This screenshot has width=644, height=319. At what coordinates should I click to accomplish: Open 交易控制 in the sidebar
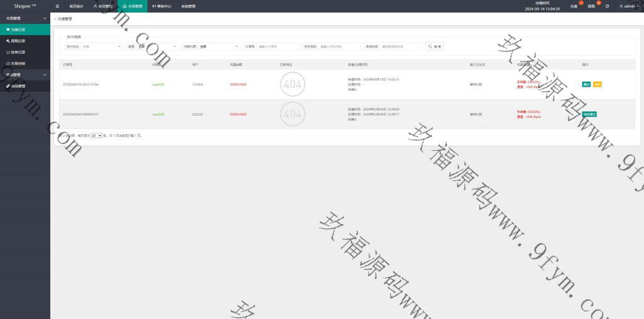(18, 63)
